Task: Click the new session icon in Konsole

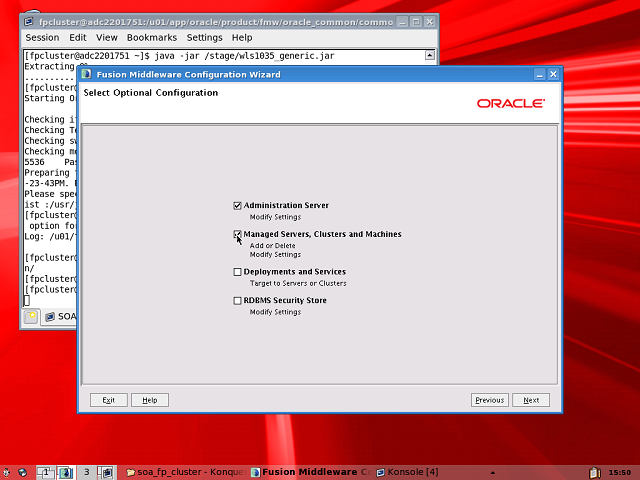Action: 31,316
